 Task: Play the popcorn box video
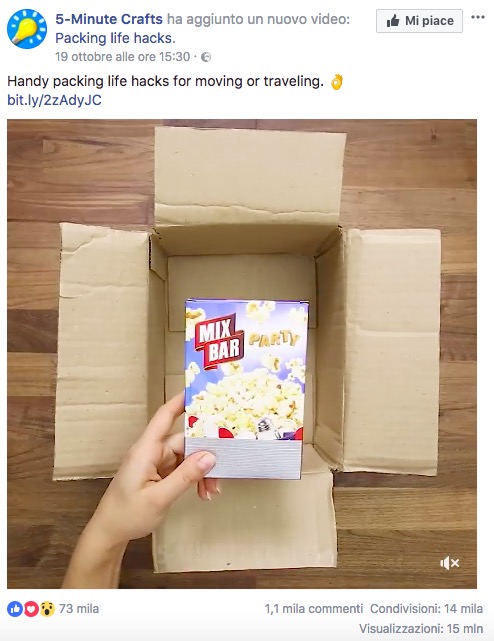pyautogui.click(x=242, y=354)
